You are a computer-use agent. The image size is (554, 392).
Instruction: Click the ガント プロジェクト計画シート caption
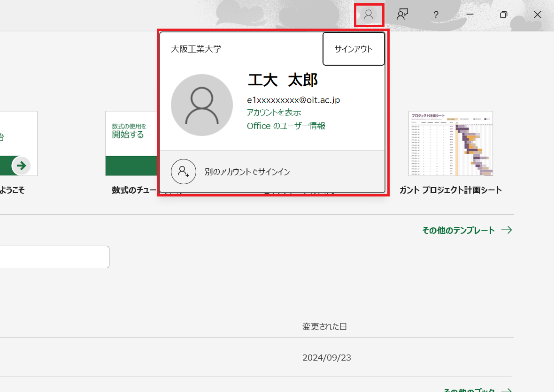pyautogui.click(x=450, y=190)
